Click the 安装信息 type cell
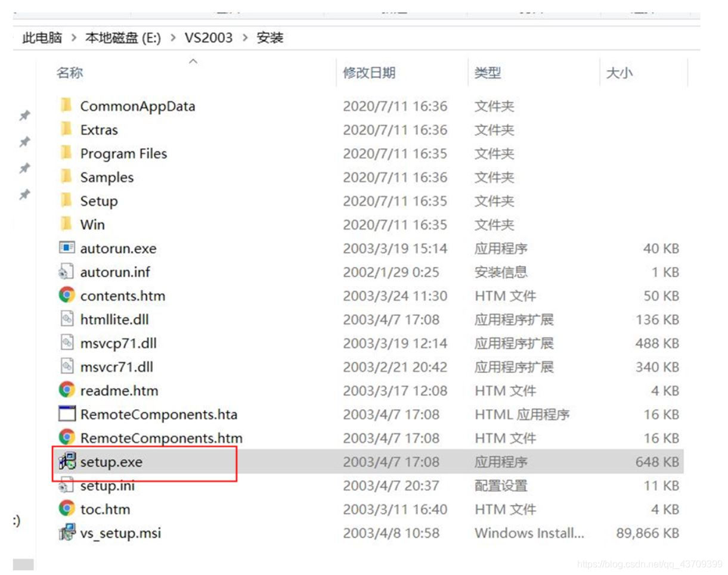This screenshot has width=728, height=575. [501, 272]
